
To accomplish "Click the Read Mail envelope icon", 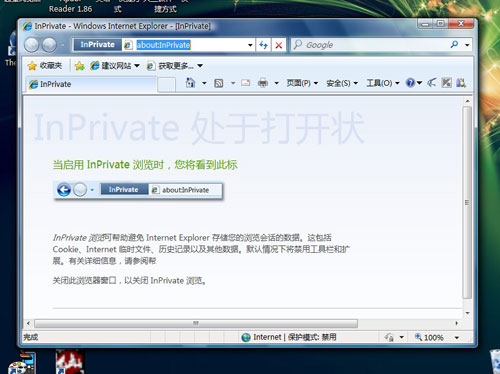I will pyautogui.click(x=246, y=83).
